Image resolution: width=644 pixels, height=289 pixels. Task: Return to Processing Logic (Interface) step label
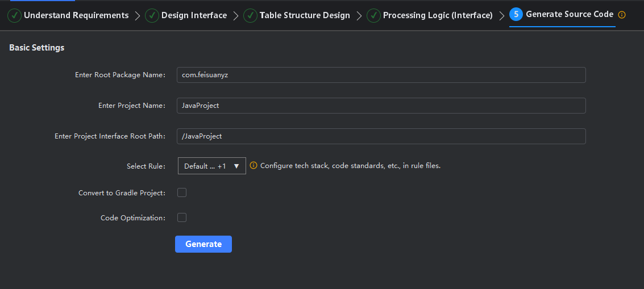tap(438, 15)
